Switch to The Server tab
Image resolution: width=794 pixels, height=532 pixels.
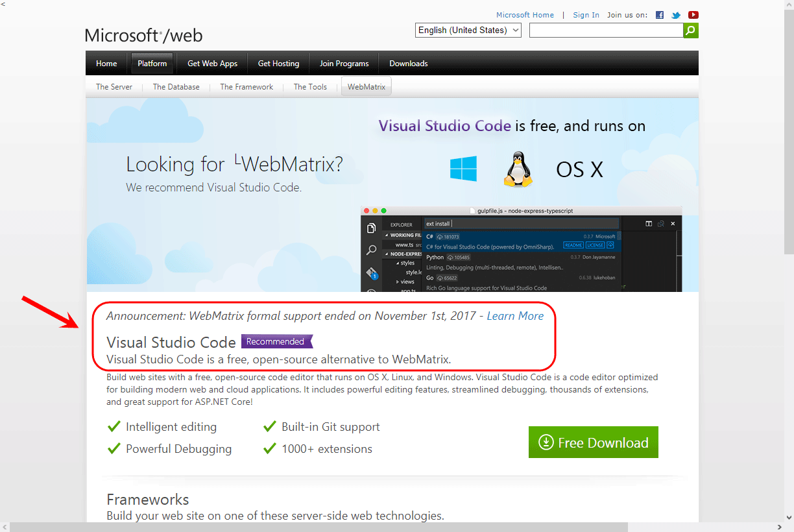pyautogui.click(x=114, y=87)
